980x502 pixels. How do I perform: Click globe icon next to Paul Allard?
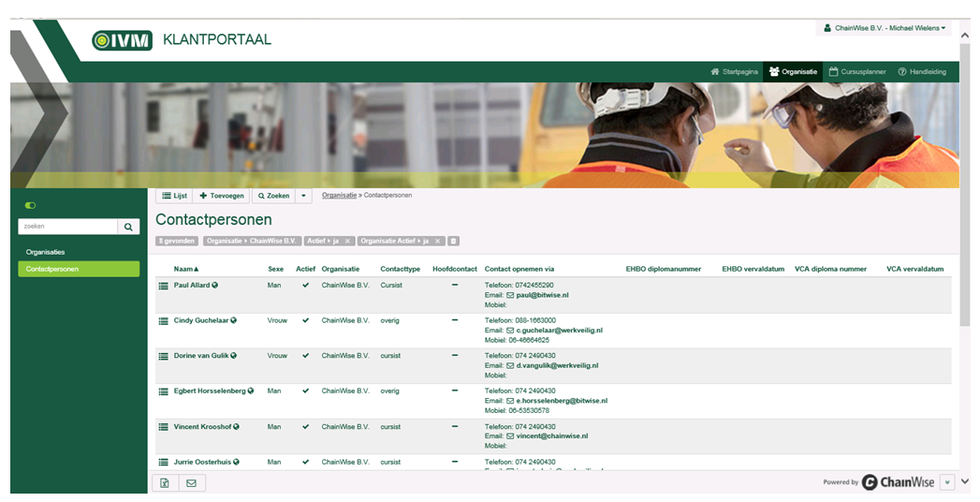click(x=215, y=285)
